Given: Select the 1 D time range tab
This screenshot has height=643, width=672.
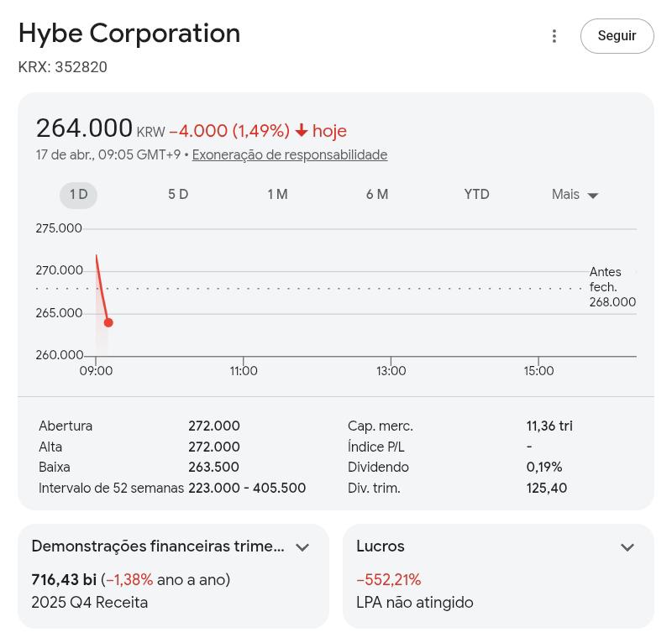Looking at the screenshot, I should pyautogui.click(x=78, y=195).
